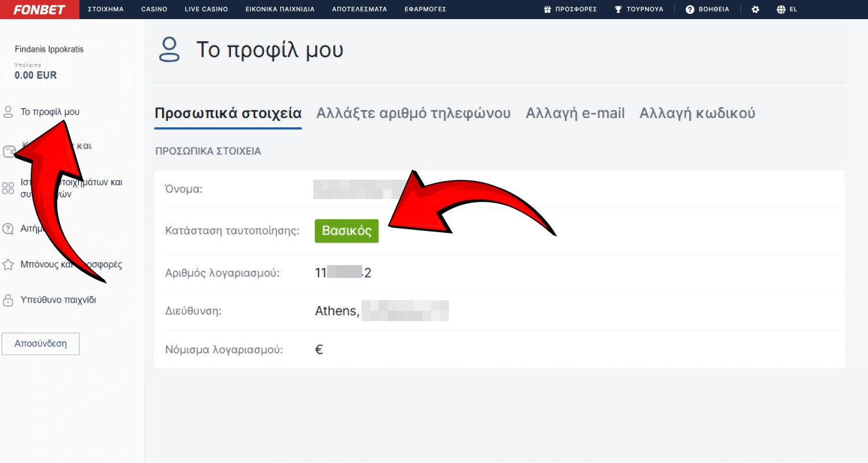This screenshot has width=868, height=463.
Task: Select the Αλλαγή κωδικού tab
Action: click(x=697, y=113)
